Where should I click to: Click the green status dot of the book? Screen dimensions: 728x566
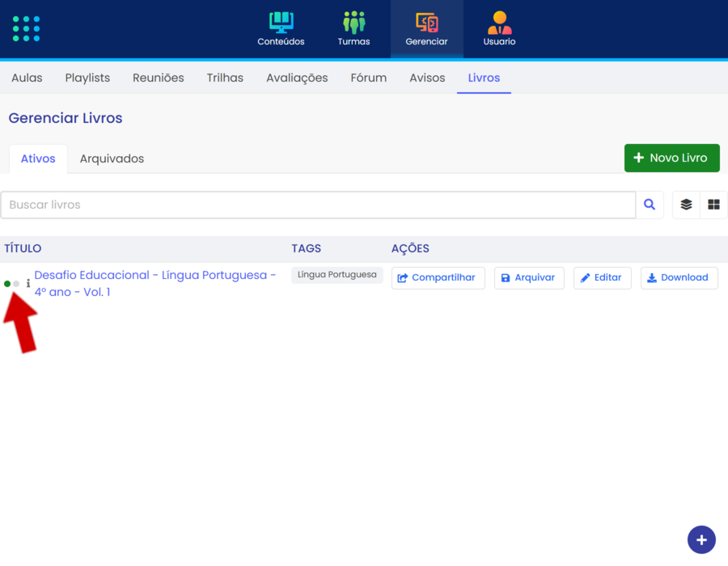click(x=7, y=284)
